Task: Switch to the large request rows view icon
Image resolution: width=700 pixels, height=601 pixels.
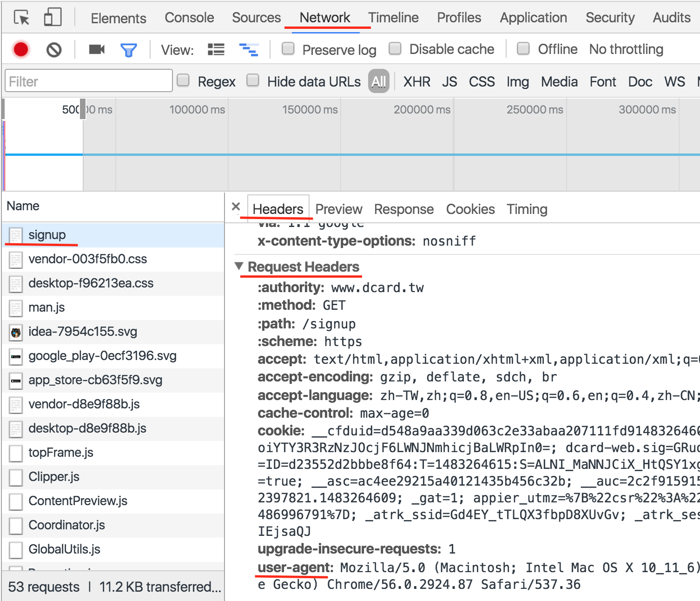Action: tap(216, 49)
